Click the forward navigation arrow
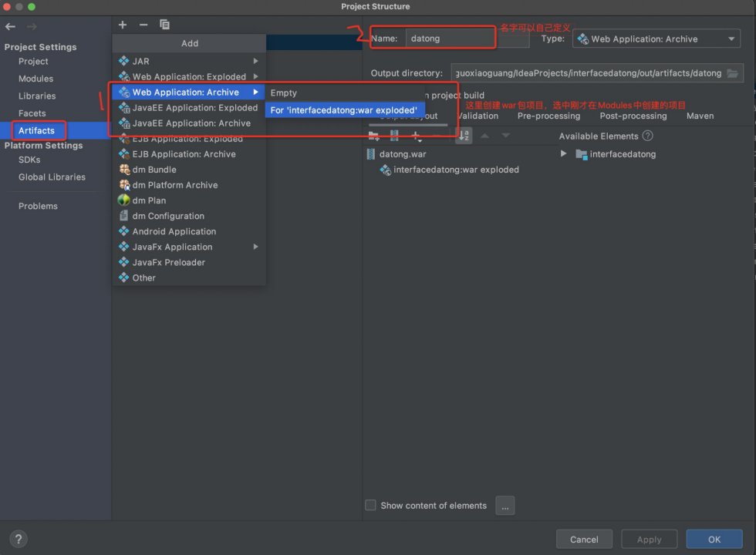This screenshot has height=555, width=756. [32, 26]
